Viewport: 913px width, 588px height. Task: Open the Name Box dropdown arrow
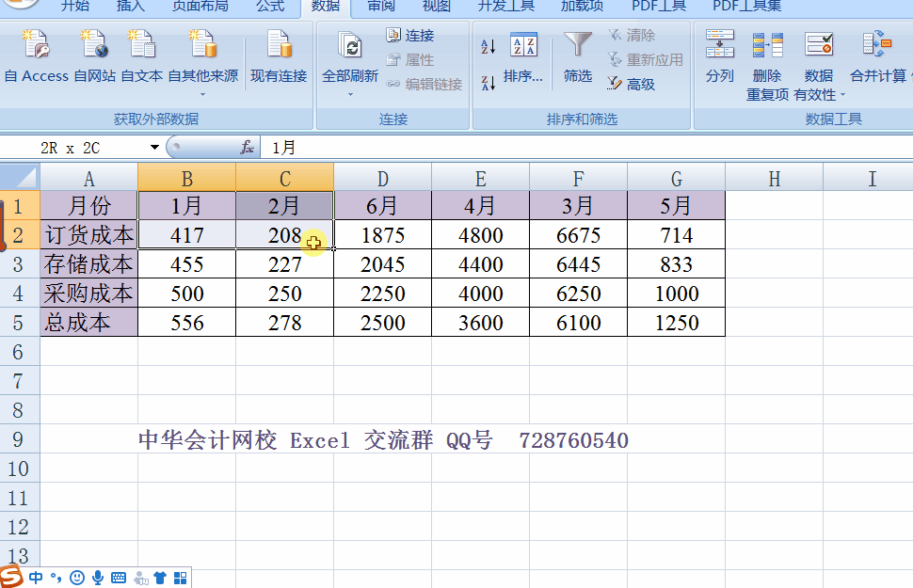[x=154, y=148]
